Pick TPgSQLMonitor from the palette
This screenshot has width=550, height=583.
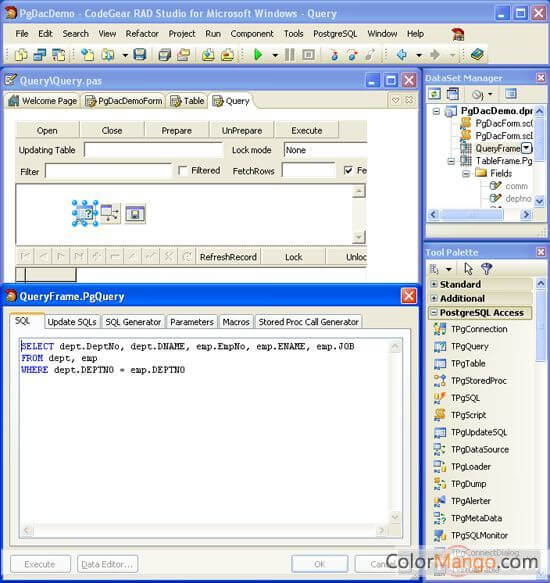(471, 535)
